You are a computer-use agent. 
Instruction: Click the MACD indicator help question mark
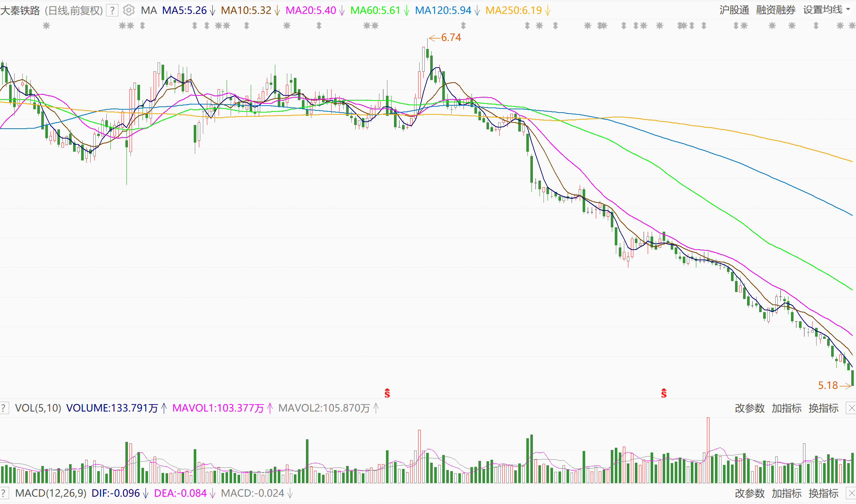[x=4, y=493]
